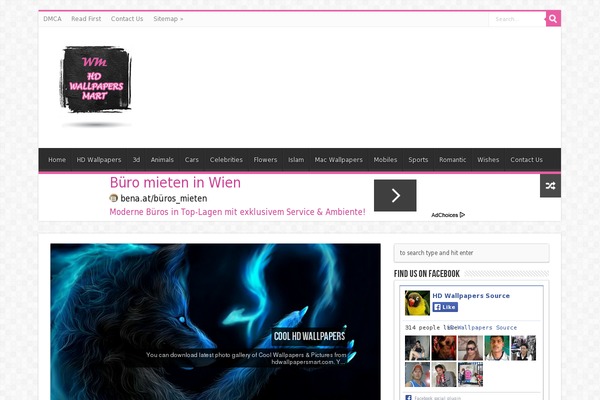The width and height of the screenshot is (600, 400).
Task: Click the first fan photo in bottom row
Action: pyautogui.click(x=417, y=374)
